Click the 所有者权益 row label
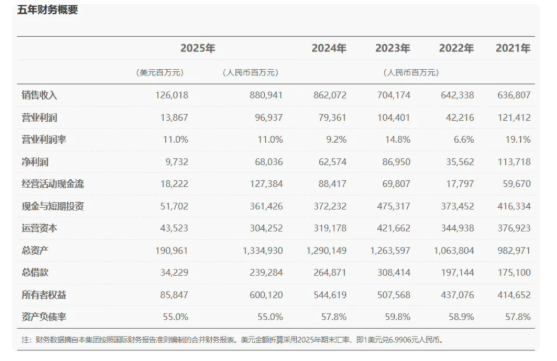 tap(44, 295)
